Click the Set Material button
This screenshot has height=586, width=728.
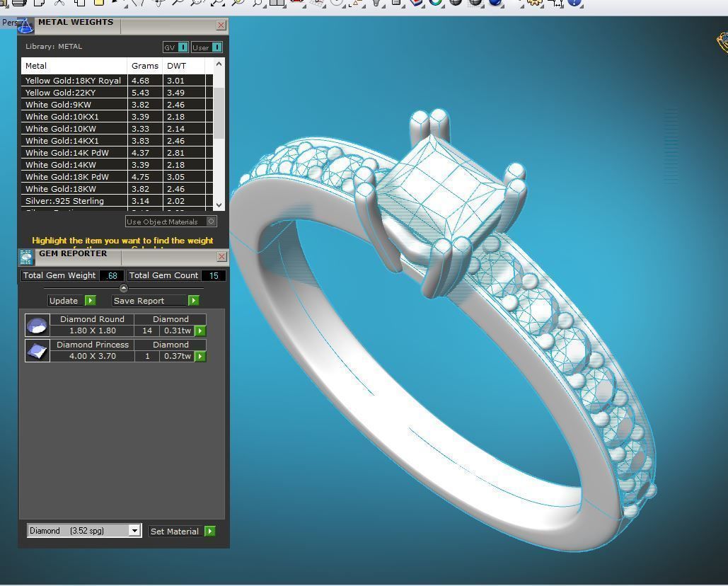point(175,532)
